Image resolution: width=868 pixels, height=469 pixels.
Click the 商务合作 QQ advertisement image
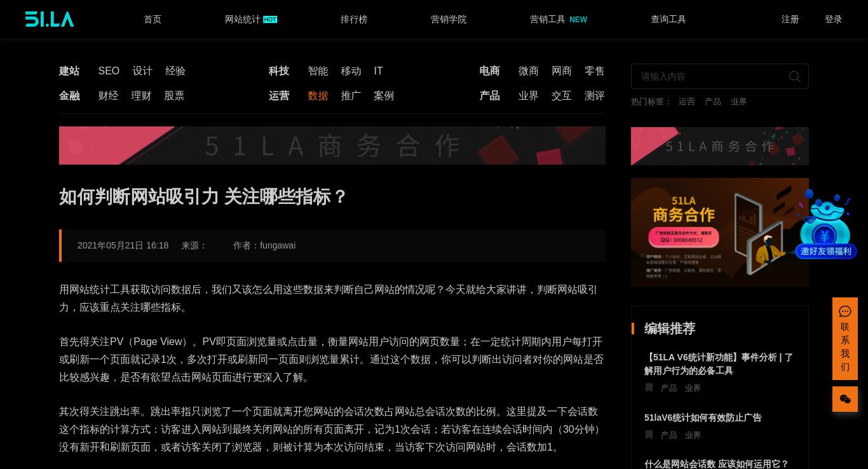(x=720, y=232)
